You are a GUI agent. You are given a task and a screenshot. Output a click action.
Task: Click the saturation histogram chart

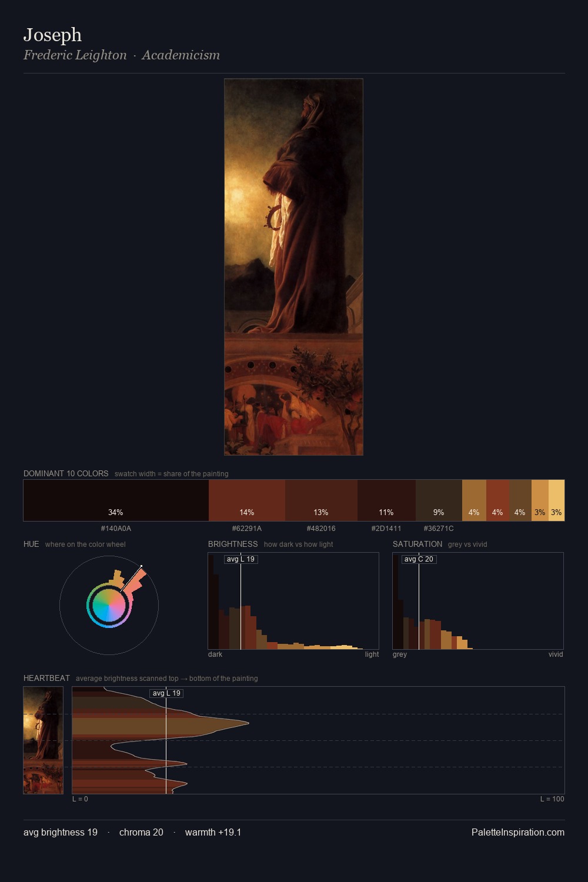[x=478, y=601]
